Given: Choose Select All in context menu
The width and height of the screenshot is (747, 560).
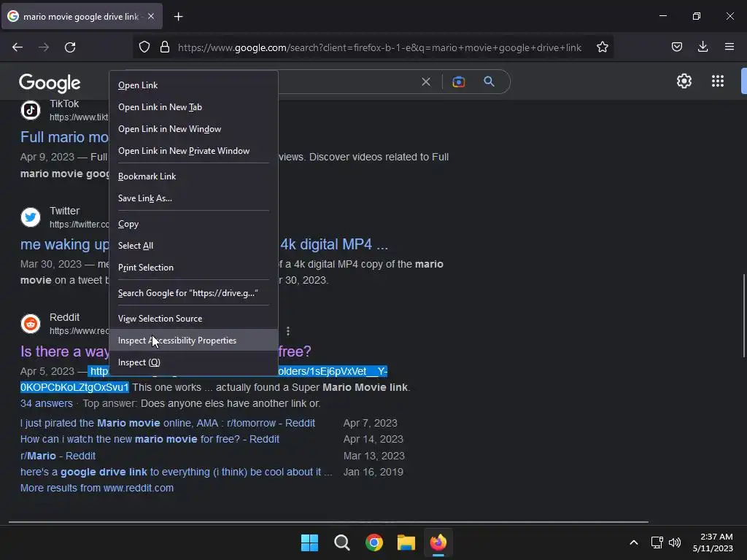Looking at the screenshot, I should coord(193,246).
